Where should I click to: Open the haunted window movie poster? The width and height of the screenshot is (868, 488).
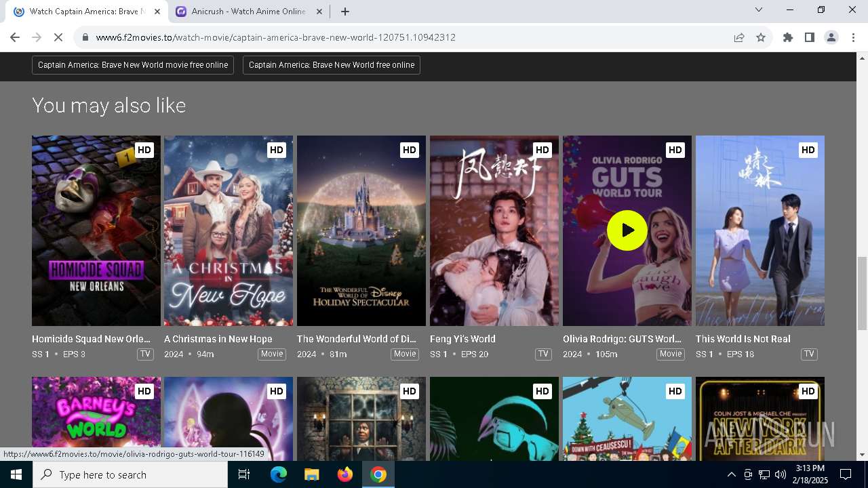(x=361, y=419)
